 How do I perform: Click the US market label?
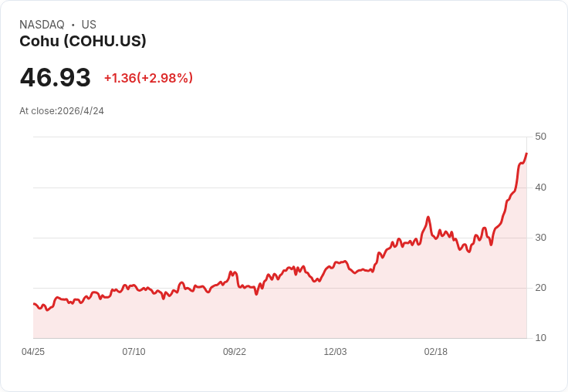tap(89, 25)
